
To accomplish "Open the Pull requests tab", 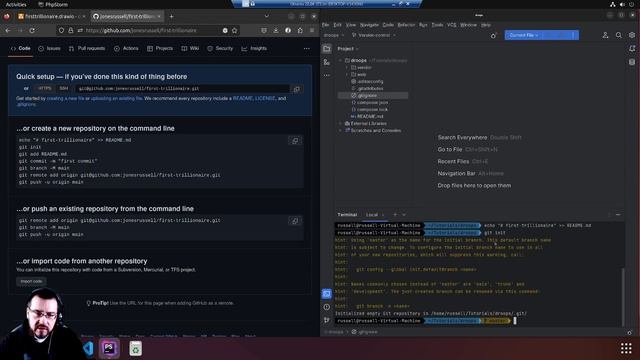I will [x=87, y=49].
